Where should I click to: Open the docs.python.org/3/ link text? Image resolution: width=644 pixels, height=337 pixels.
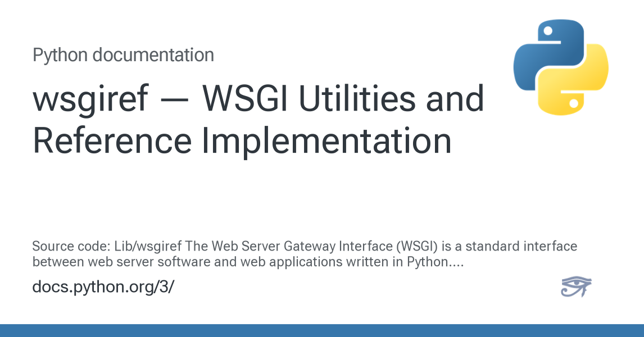click(x=103, y=286)
